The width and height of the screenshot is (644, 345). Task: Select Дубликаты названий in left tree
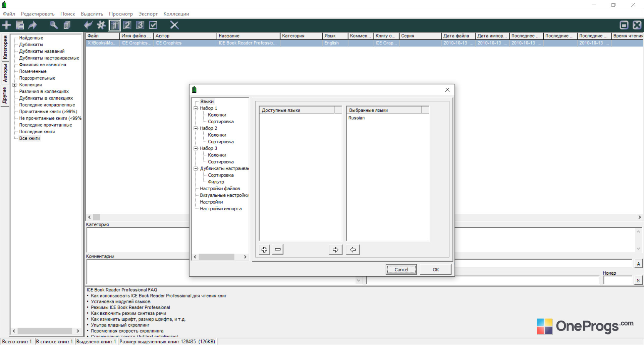click(42, 51)
